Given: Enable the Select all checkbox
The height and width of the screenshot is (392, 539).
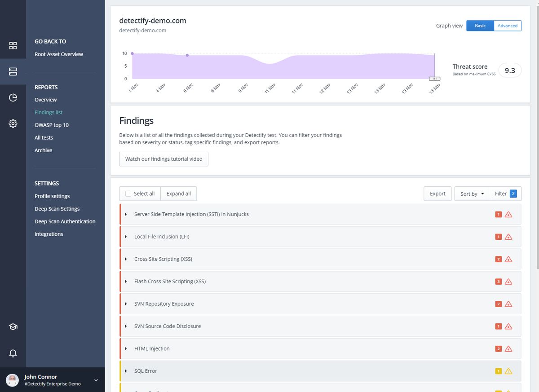Looking at the screenshot, I should (x=128, y=193).
